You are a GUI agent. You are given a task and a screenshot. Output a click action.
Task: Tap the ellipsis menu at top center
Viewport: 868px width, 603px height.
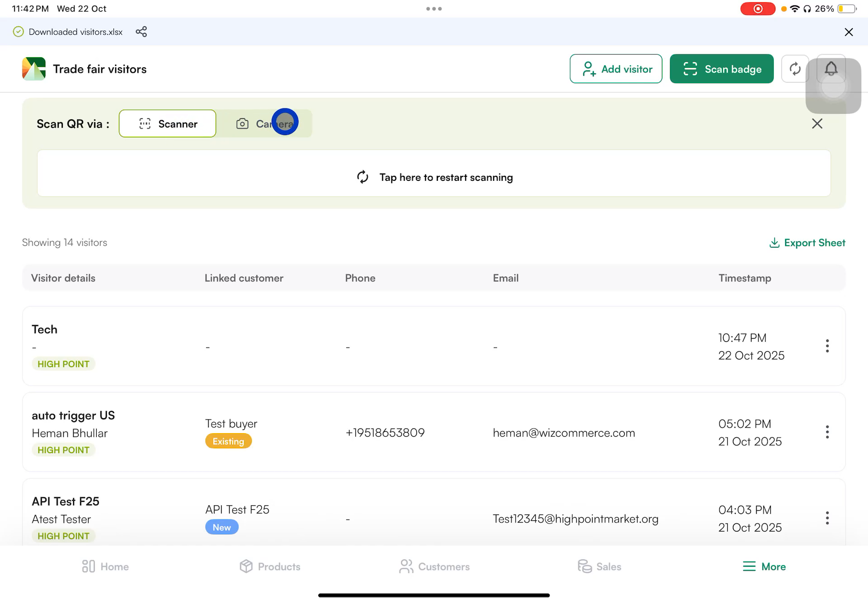pyautogui.click(x=434, y=8)
